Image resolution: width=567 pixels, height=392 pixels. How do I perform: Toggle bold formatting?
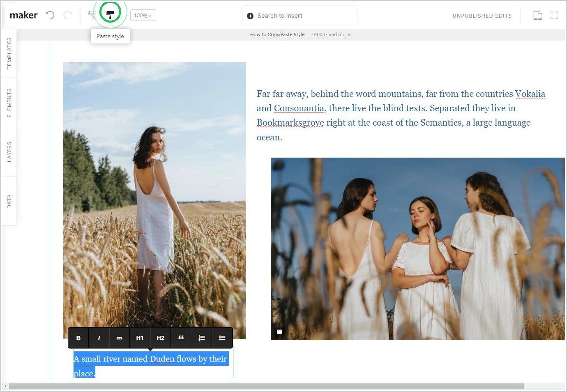pyautogui.click(x=78, y=338)
